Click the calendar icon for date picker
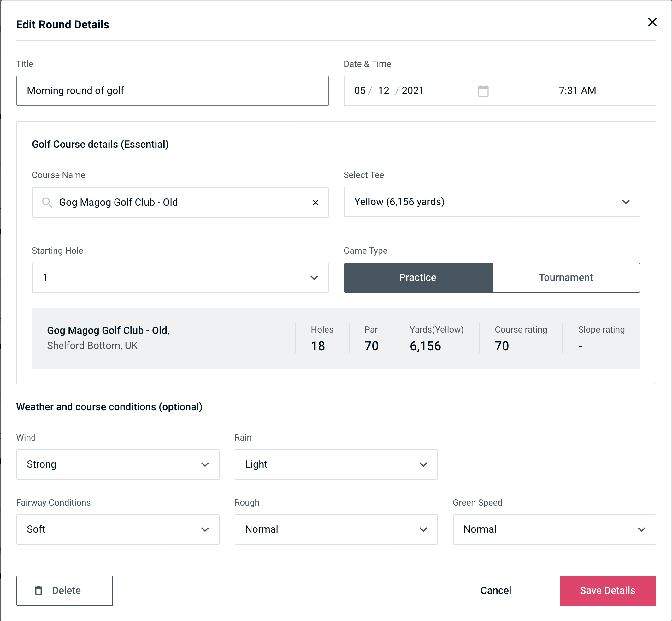672x621 pixels. [484, 90]
